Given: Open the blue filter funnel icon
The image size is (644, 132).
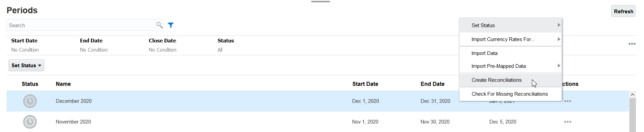Looking at the screenshot, I should click(x=171, y=25).
